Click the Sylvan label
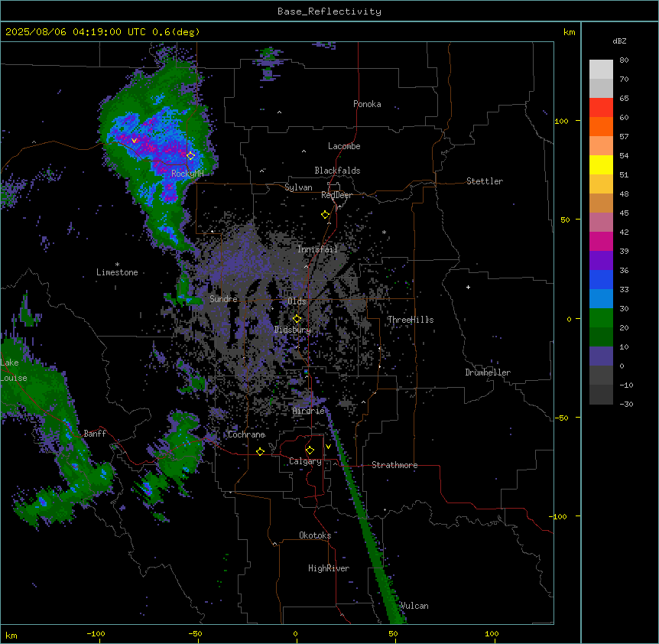Screen dimensions: 659x644 coord(298,187)
